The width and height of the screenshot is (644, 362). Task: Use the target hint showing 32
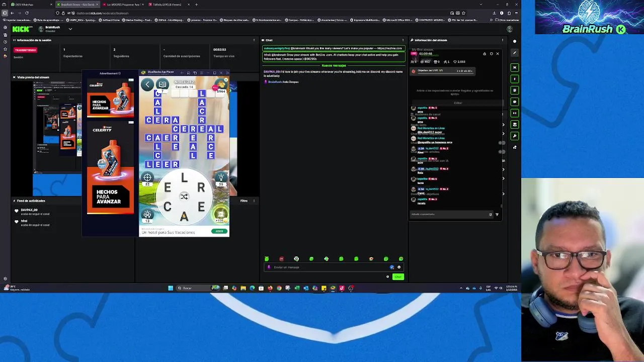(x=147, y=177)
